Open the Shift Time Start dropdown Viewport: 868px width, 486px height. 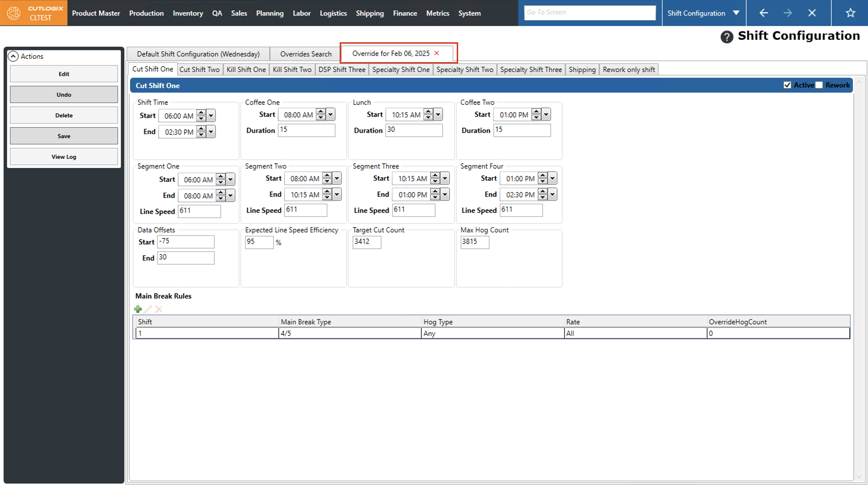pyautogui.click(x=211, y=116)
